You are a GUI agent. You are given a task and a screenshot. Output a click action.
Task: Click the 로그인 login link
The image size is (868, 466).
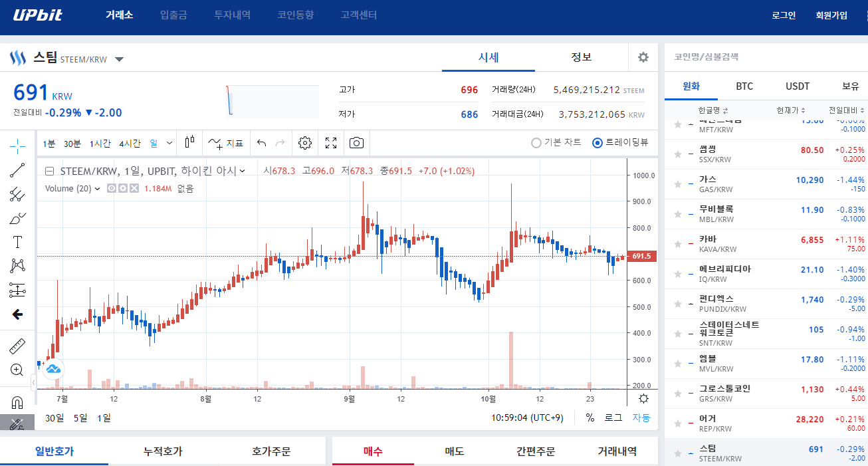point(784,15)
